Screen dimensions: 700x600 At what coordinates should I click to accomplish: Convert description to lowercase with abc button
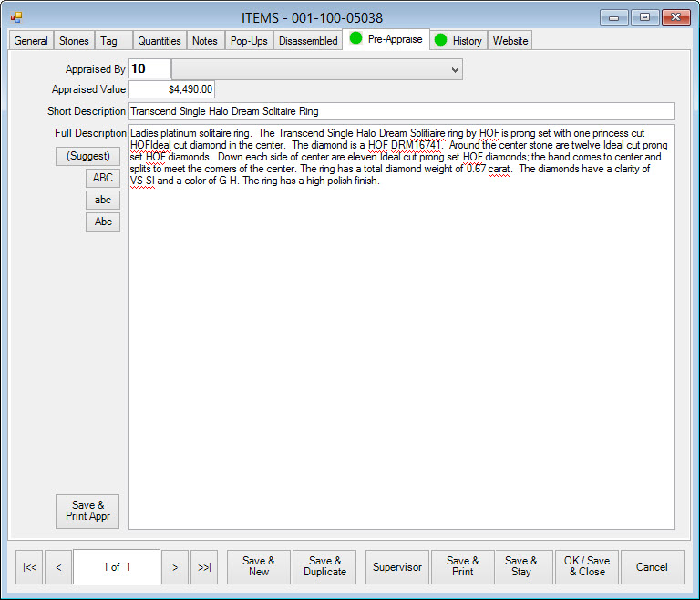(x=103, y=200)
